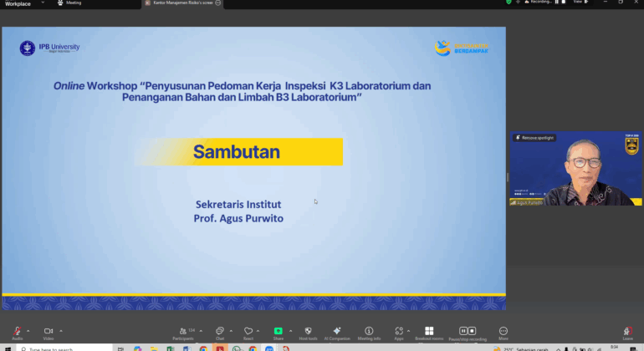644x351 pixels.
Task: Open Task View in the taskbar
Action: pyautogui.click(x=120, y=349)
